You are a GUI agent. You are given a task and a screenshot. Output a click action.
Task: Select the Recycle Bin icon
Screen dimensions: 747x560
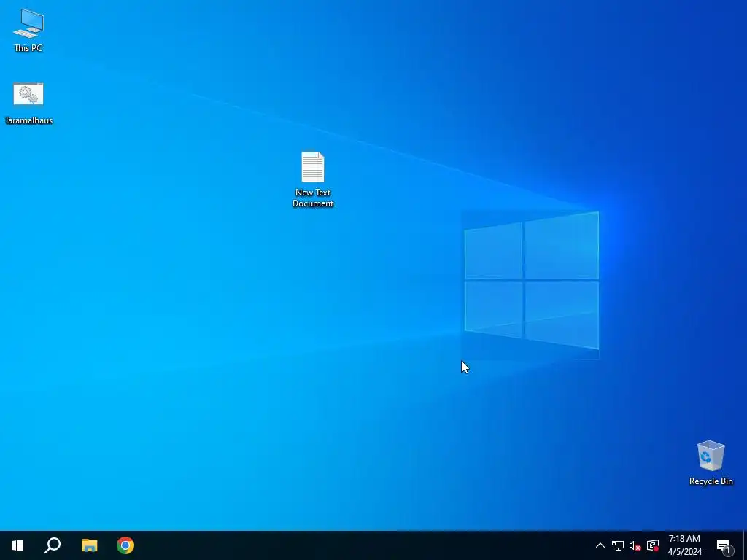[711, 463]
